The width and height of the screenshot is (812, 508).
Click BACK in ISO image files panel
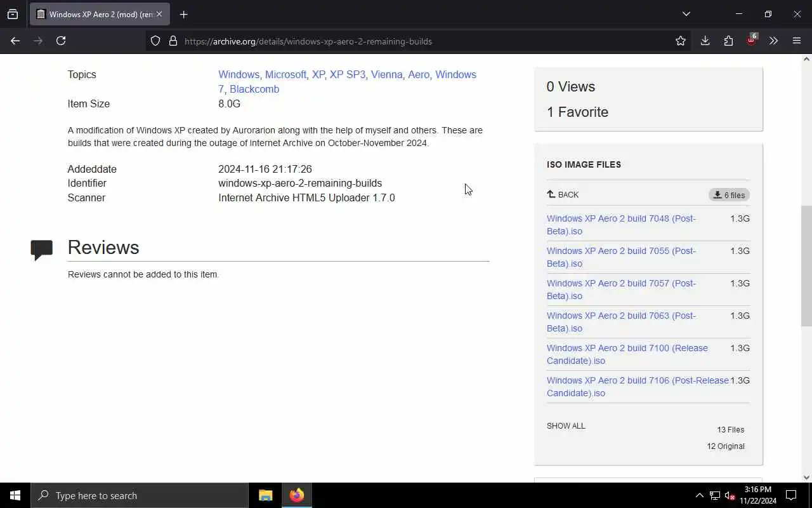[563, 194]
